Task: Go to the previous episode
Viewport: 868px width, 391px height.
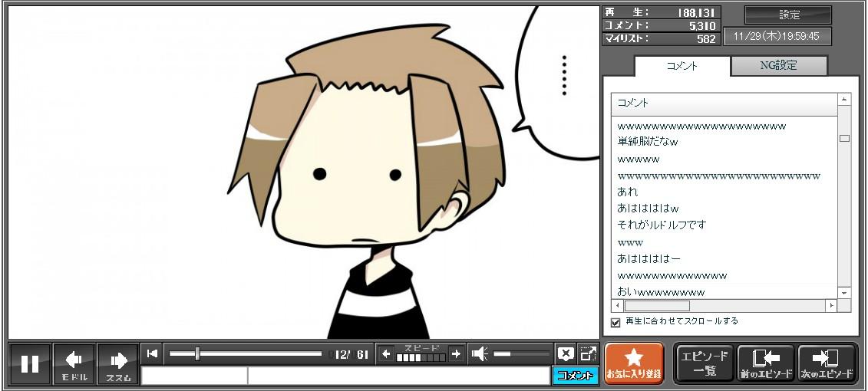Action: coord(766,363)
